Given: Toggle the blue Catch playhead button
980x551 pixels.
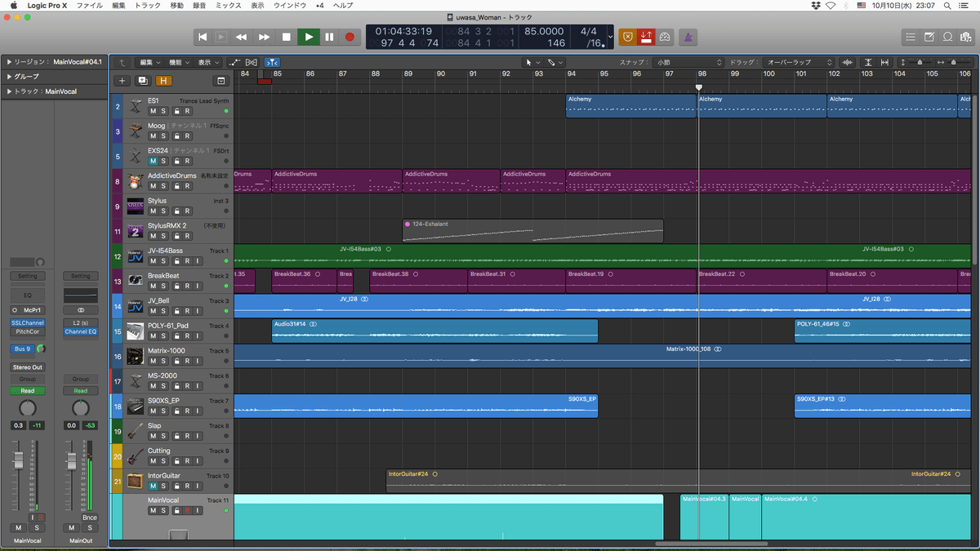Looking at the screenshot, I should click(272, 62).
